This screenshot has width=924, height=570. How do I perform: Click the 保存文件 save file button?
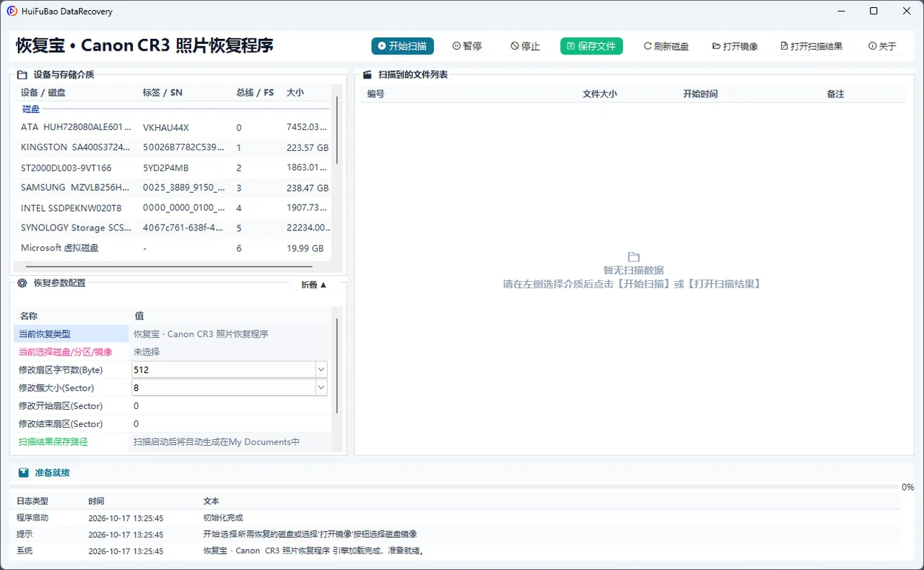[591, 46]
